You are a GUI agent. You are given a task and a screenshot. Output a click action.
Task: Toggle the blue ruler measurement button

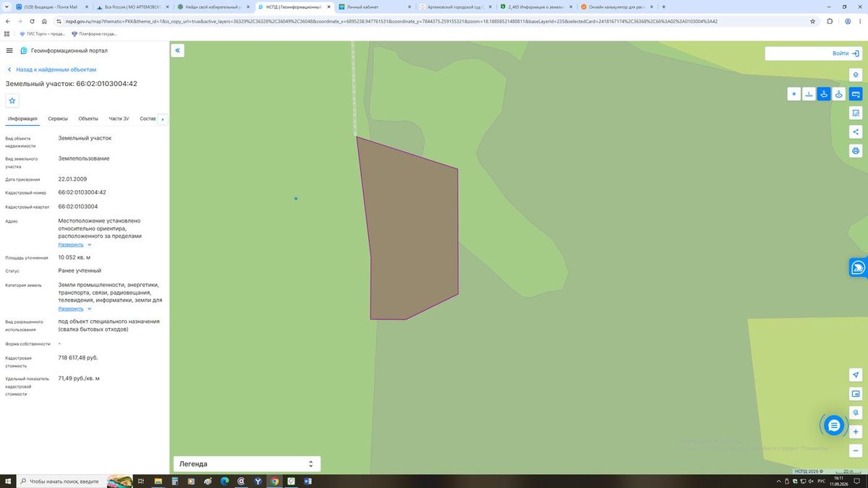pyautogui.click(x=856, y=94)
